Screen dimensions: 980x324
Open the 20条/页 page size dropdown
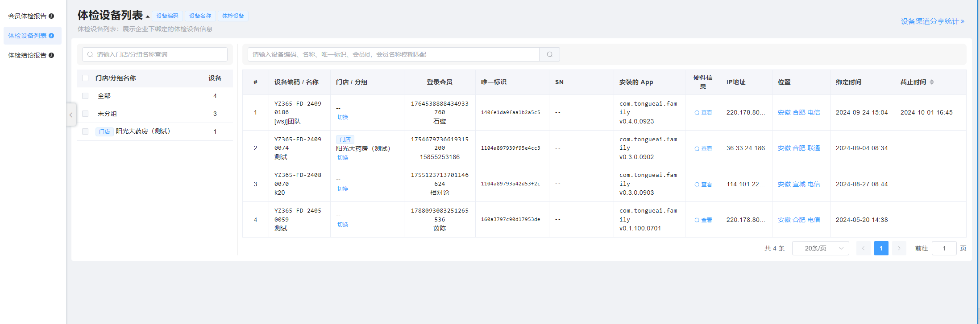[820, 248]
